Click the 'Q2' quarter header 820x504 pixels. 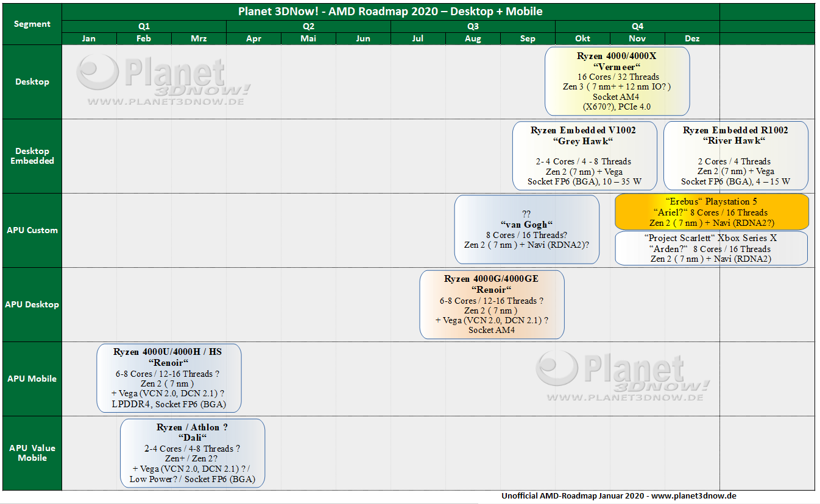click(x=308, y=26)
